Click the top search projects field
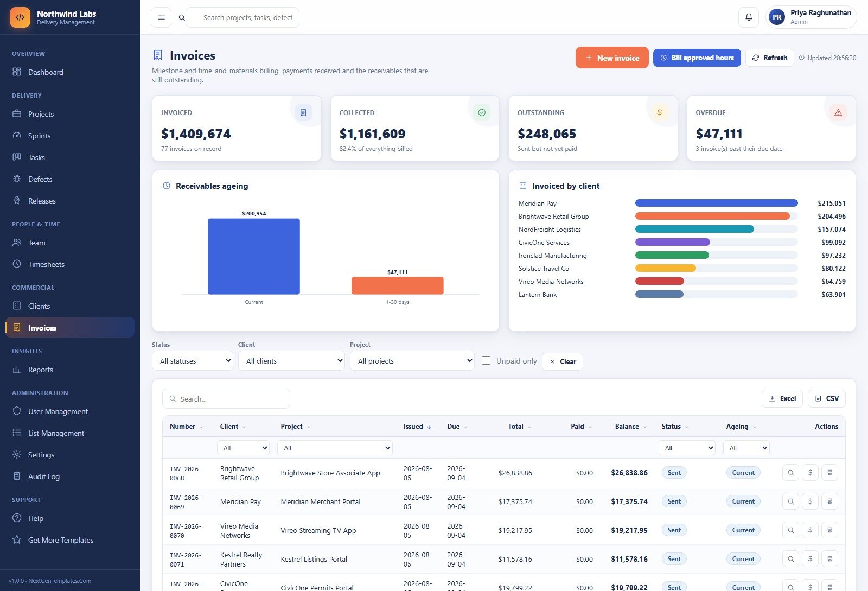868x591 pixels. [242, 17]
